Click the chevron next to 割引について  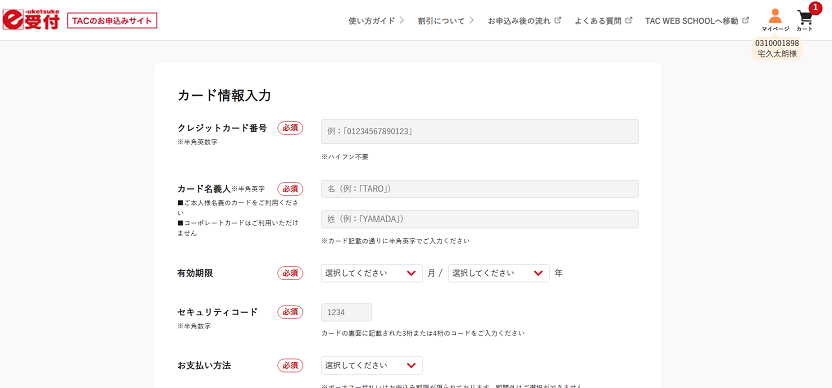[471, 21]
